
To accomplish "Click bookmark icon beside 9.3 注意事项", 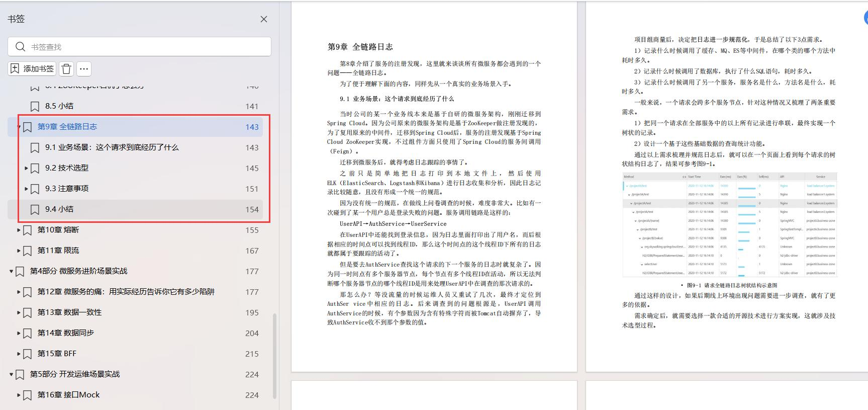I will pos(35,189).
